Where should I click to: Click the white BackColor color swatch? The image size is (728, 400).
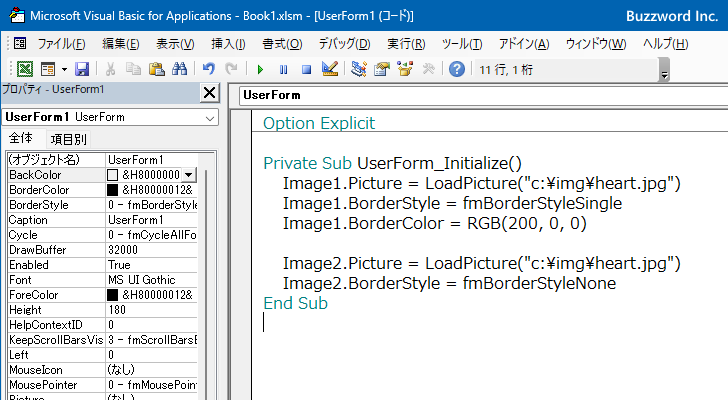112,175
